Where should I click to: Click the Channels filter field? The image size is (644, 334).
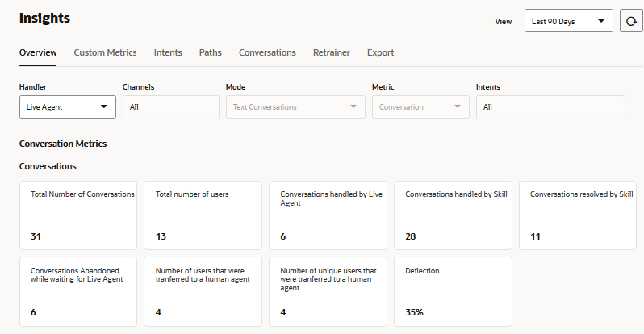tap(170, 106)
